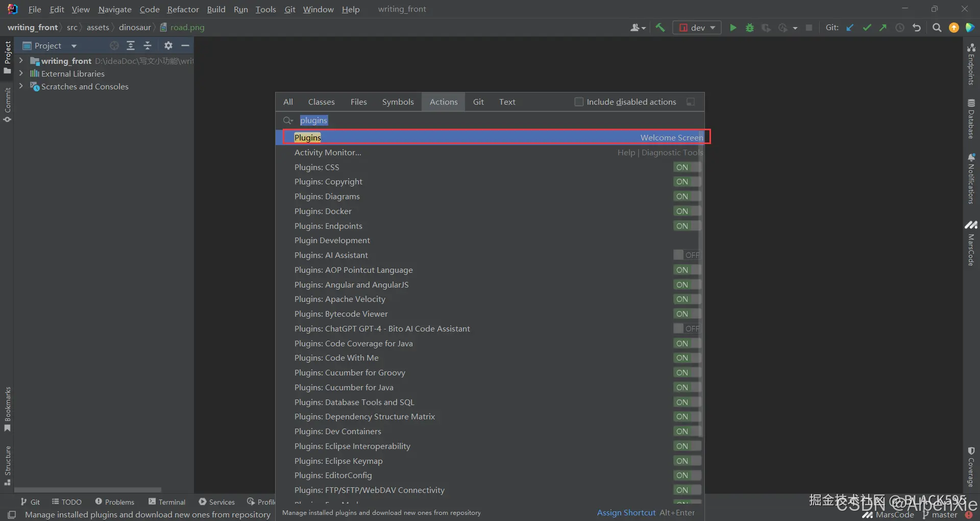Click the user account icon in toolbar
The image size is (980, 521).
pos(635,28)
